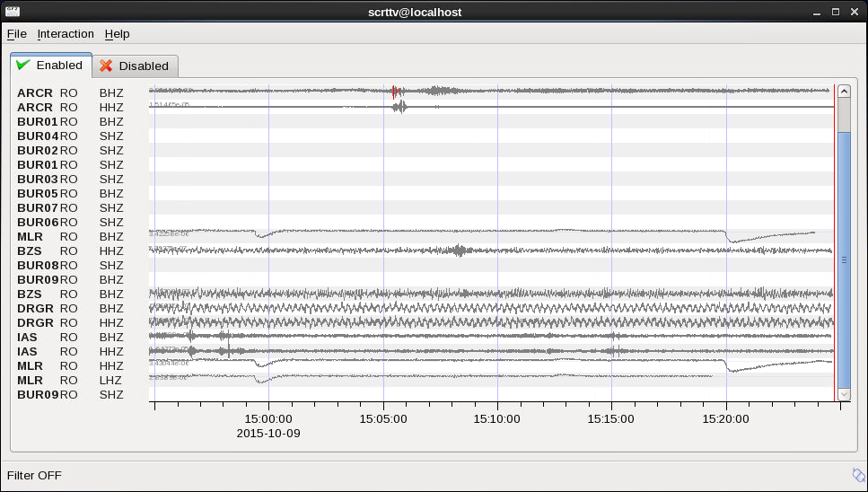Image resolution: width=868 pixels, height=492 pixels.
Task: Open the File menu
Action: point(17,34)
